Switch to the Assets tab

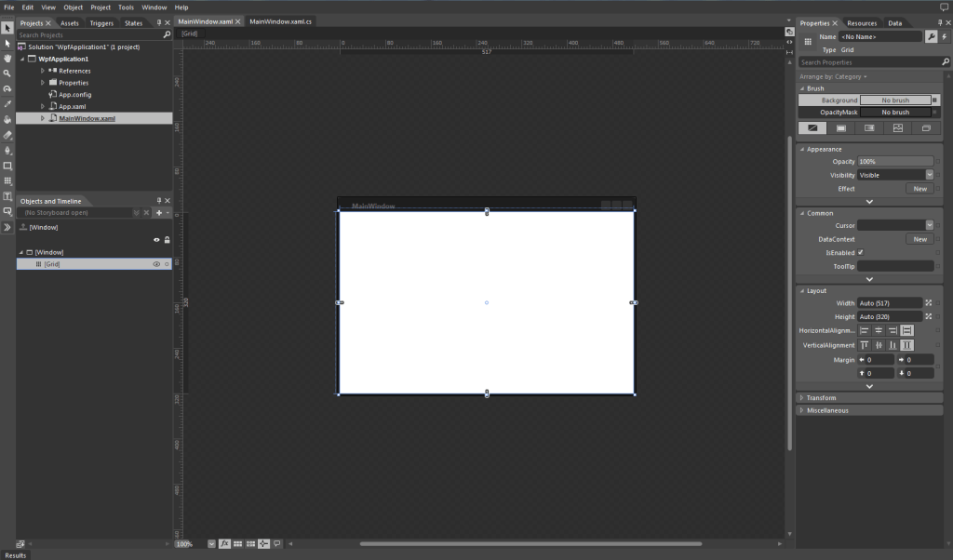70,23
